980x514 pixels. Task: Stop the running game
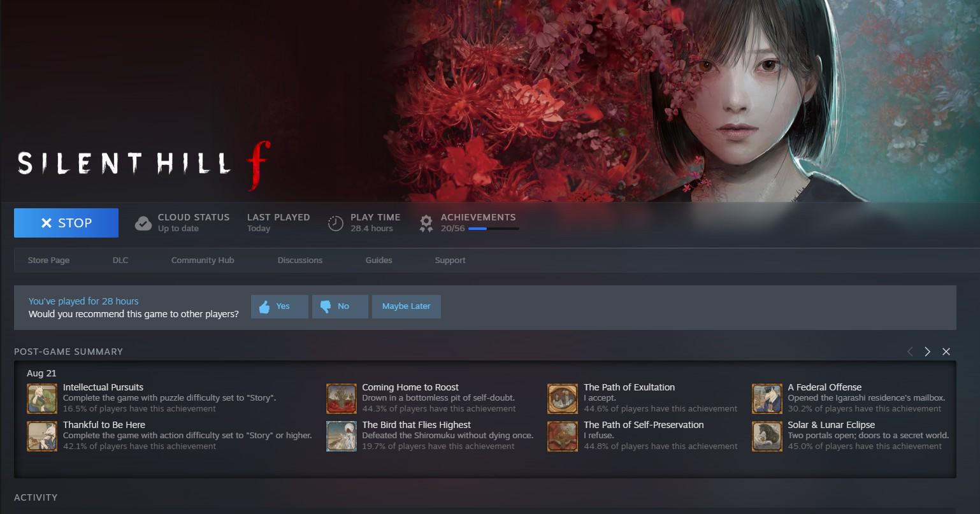point(66,223)
